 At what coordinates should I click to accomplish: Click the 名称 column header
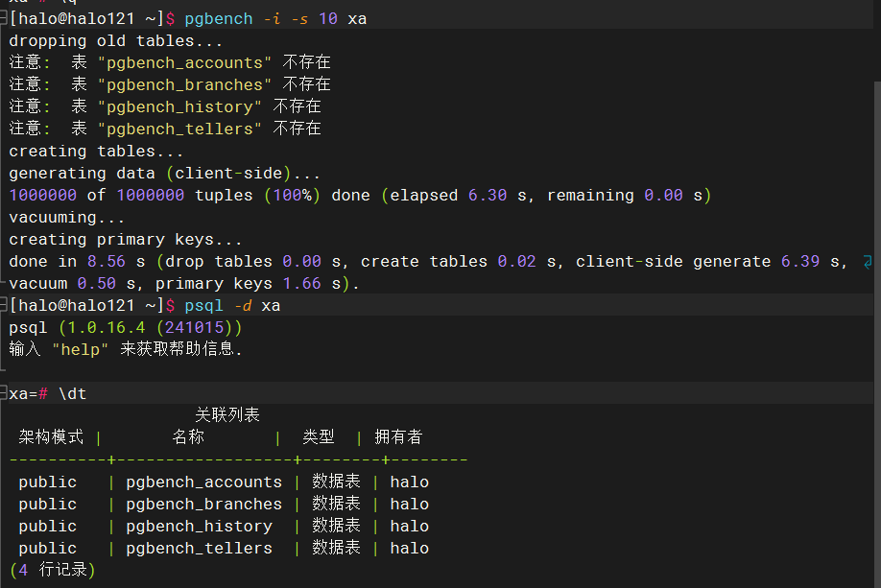tap(188, 437)
